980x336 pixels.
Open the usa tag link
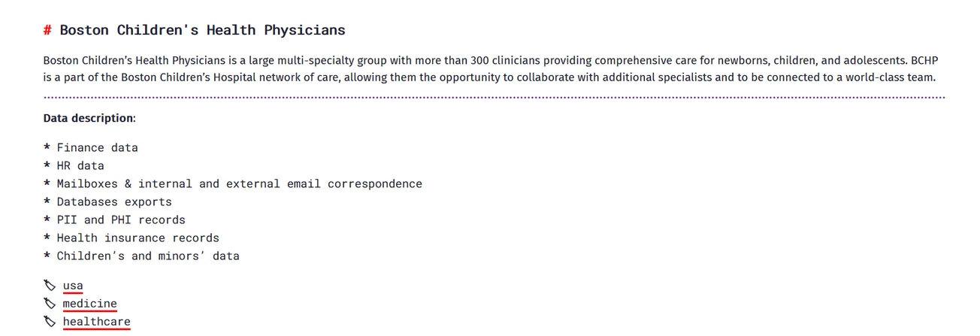point(73,286)
